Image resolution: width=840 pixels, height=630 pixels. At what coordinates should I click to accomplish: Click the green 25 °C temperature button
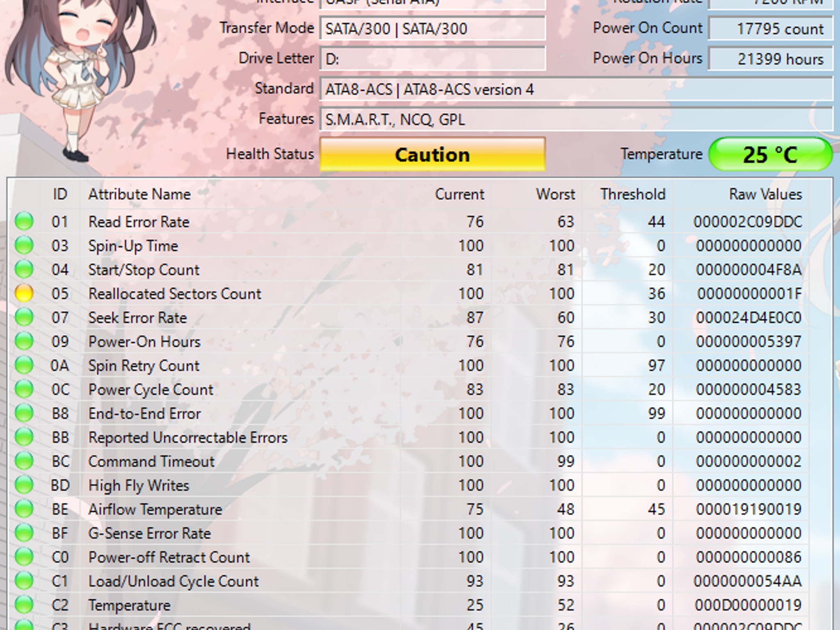click(771, 154)
